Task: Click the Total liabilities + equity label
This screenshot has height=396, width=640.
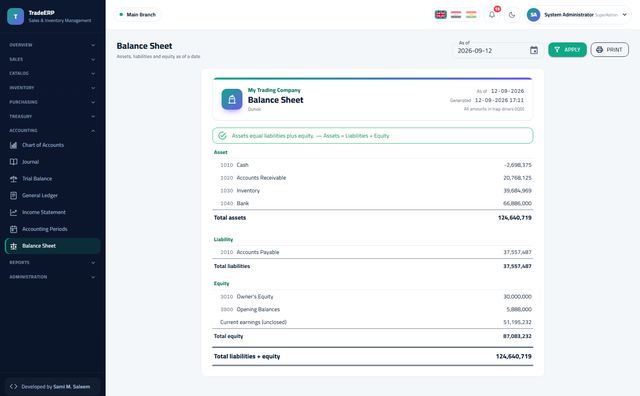Action: (x=247, y=356)
